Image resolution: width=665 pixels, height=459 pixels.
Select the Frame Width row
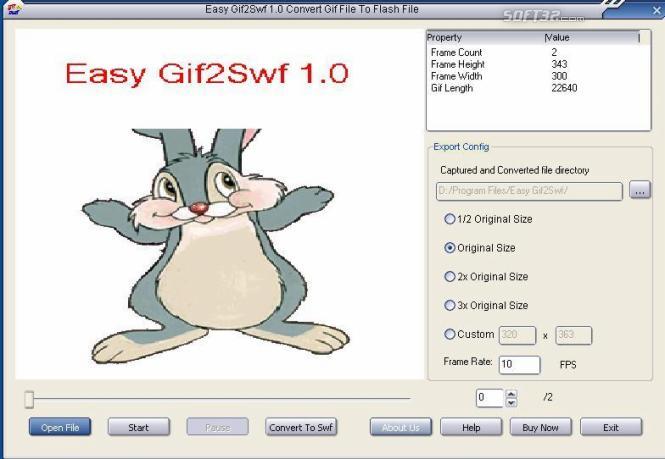pyautogui.click(x=538, y=76)
